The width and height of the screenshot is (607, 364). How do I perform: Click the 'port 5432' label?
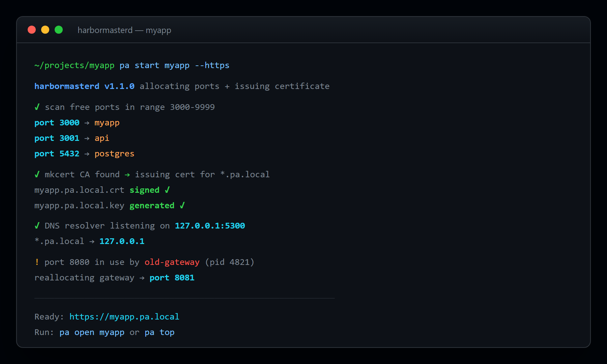coord(57,154)
